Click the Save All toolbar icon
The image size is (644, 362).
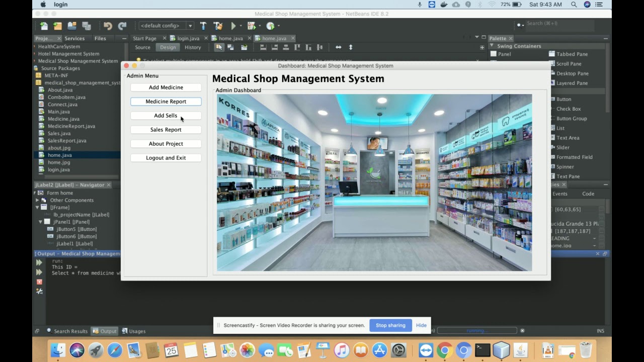pyautogui.click(x=86, y=26)
